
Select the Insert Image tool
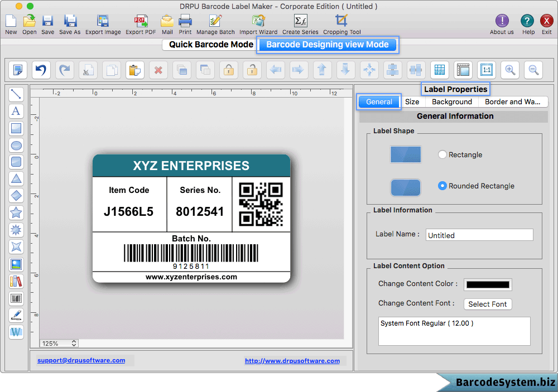[x=16, y=264]
